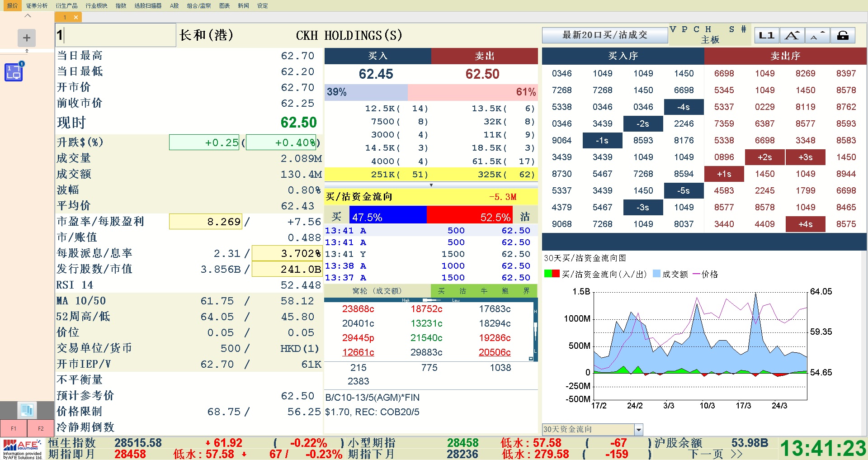
Task: Open the 组合/监察 menu
Action: click(199, 5)
